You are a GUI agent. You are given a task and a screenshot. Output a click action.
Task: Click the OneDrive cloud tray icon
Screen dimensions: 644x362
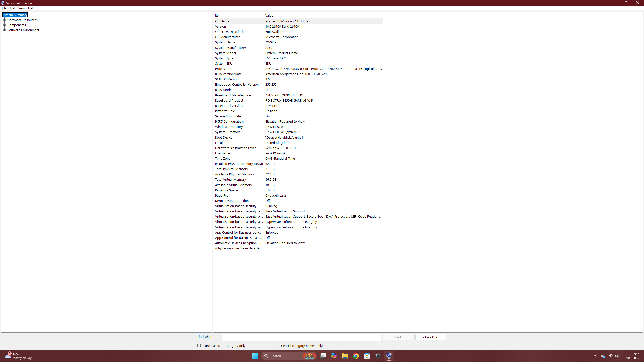point(603,356)
